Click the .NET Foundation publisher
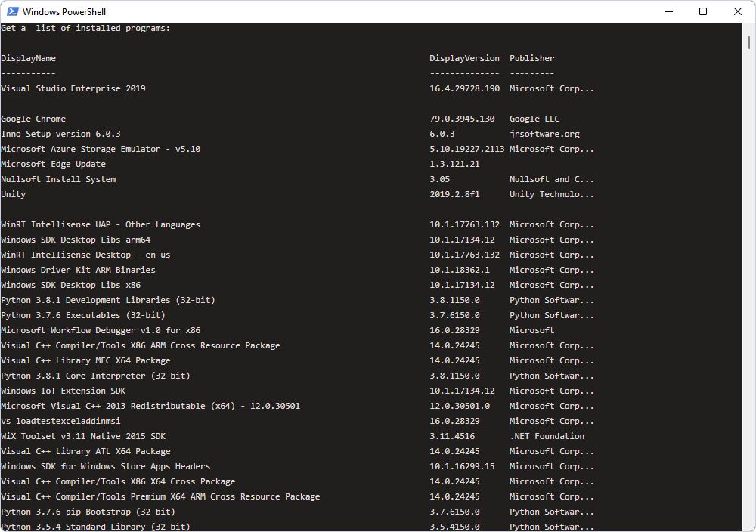Screen dimensions: 756x532 tap(547, 436)
